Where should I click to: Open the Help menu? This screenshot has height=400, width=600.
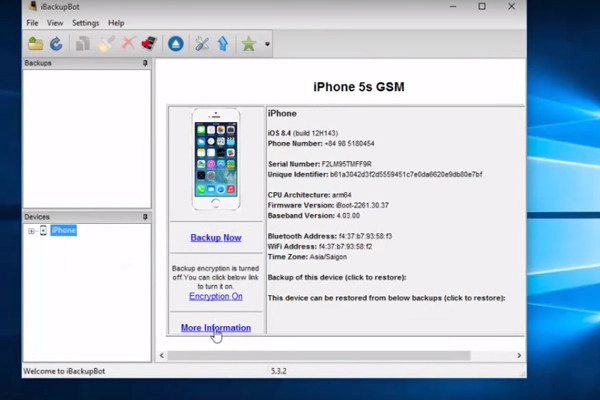(x=116, y=23)
